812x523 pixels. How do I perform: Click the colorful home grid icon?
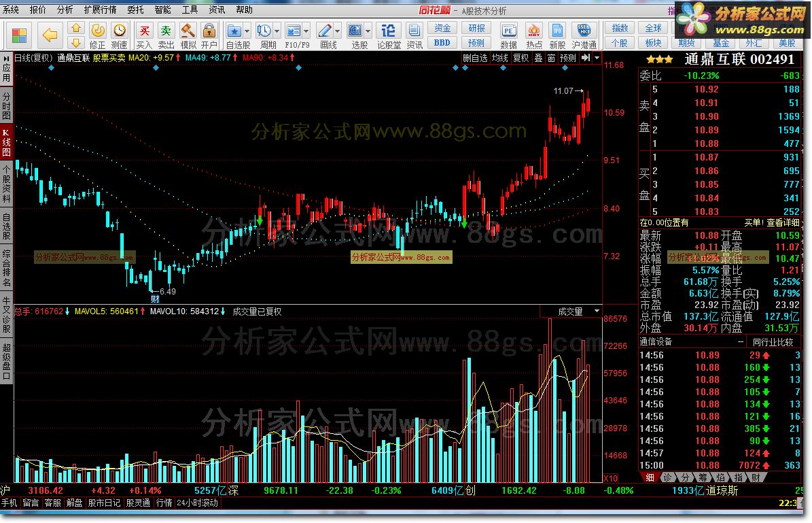pyautogui.click(x=19, y=35)
